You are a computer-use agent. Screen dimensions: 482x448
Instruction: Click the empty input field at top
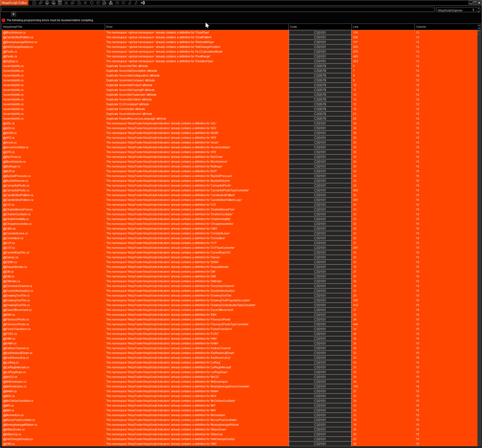click(x=218, y=9)
